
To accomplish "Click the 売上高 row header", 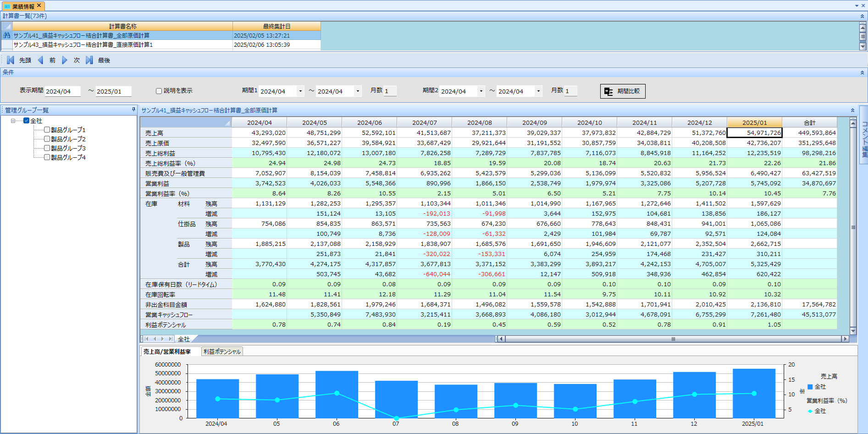I will pyautogui.click(x=186, y=133).
